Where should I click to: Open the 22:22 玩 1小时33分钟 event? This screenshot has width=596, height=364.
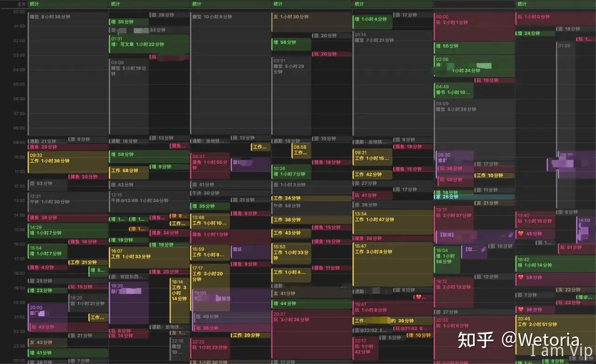tap(210, 348)
